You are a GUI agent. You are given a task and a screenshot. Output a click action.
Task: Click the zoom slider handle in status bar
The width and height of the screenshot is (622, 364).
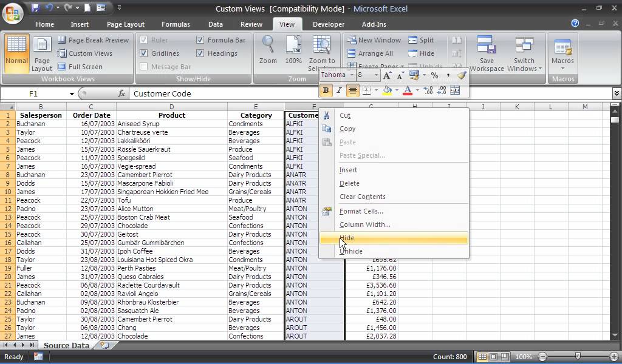578,357
